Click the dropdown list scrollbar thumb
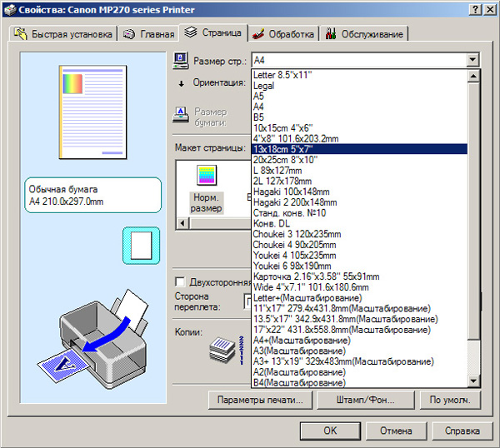 tap(473, 211)
